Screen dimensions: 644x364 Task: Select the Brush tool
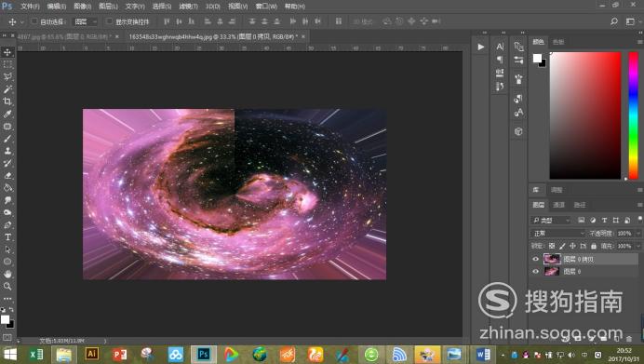coord(7,139)
